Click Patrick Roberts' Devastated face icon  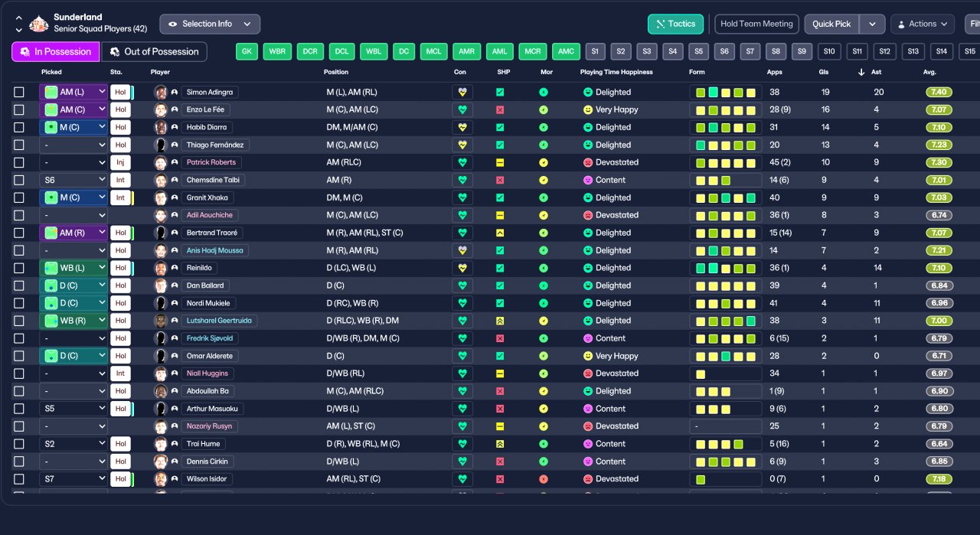point(588,162)
